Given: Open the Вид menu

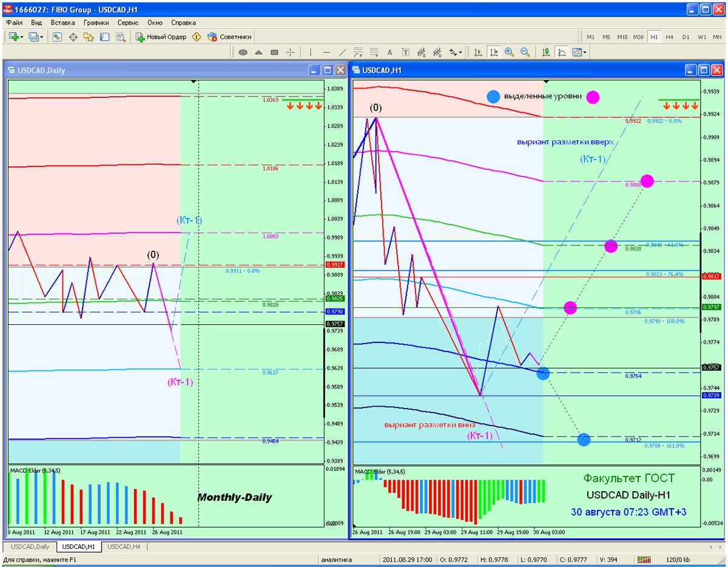Looking at the screenshot, I should [x=36, y=22].
